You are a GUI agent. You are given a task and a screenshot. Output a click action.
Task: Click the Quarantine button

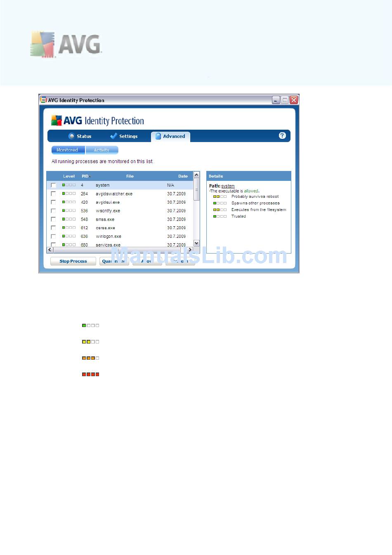pos(114,261)
